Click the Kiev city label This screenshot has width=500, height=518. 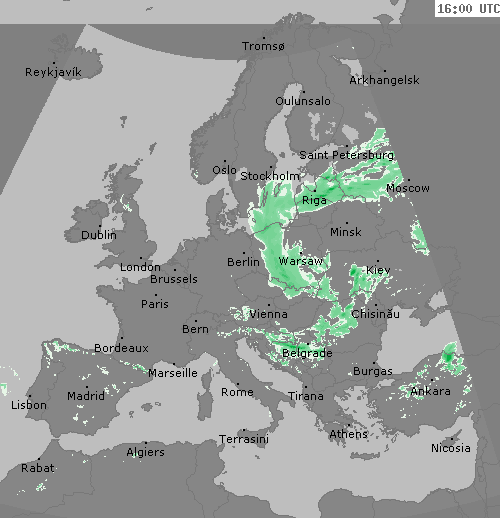point(378,270)
